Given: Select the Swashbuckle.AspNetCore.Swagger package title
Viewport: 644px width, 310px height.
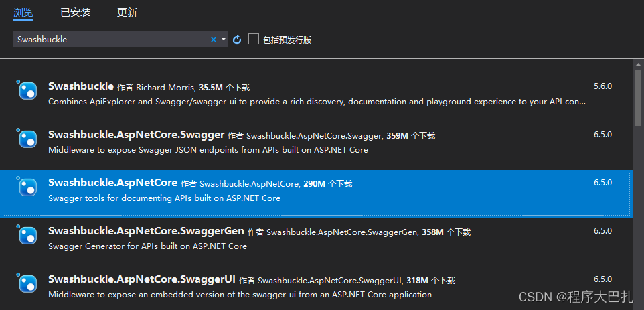Looking at the screenshot, I should 137,135.
